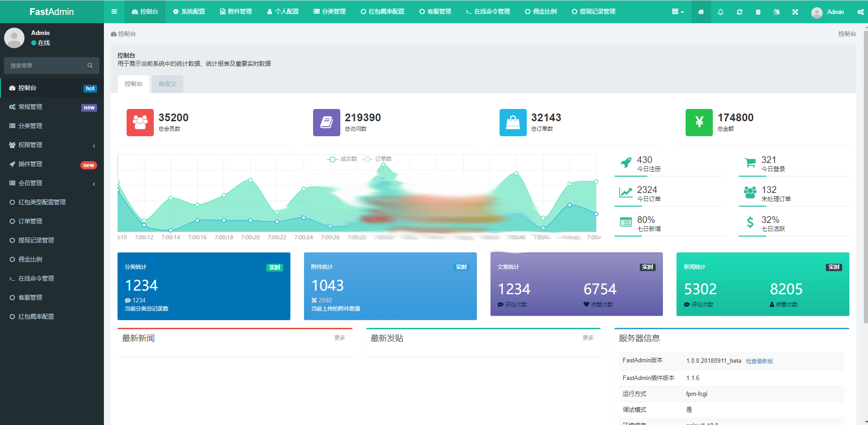This screenshot has height=425, width=868.
Task: Toggle sidebar with the hamburger icon
Action: (x=114, y=12)
